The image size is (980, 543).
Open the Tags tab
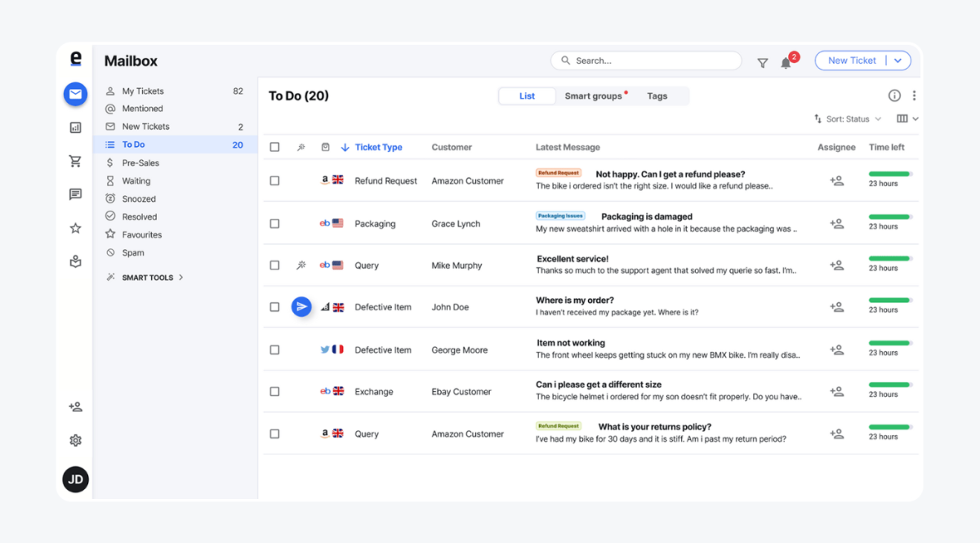point(657,96)
